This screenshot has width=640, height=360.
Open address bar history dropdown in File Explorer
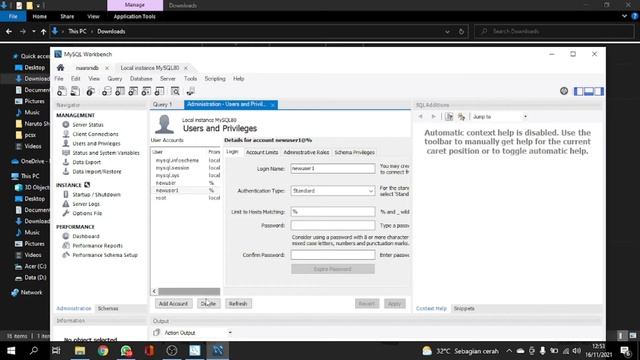(x=447, y=31)
